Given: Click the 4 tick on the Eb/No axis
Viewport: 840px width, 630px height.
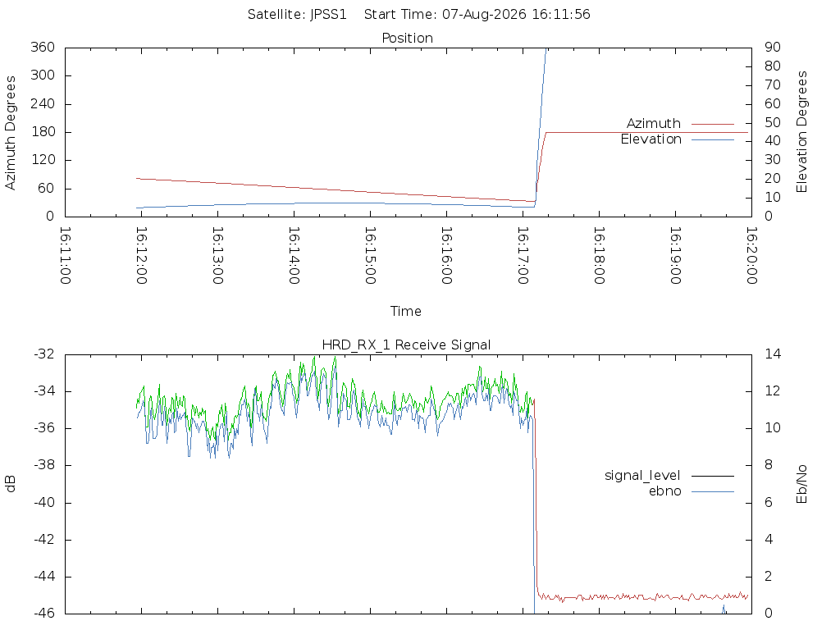Looking at the screenshot, I should click(x=769, y=540).
